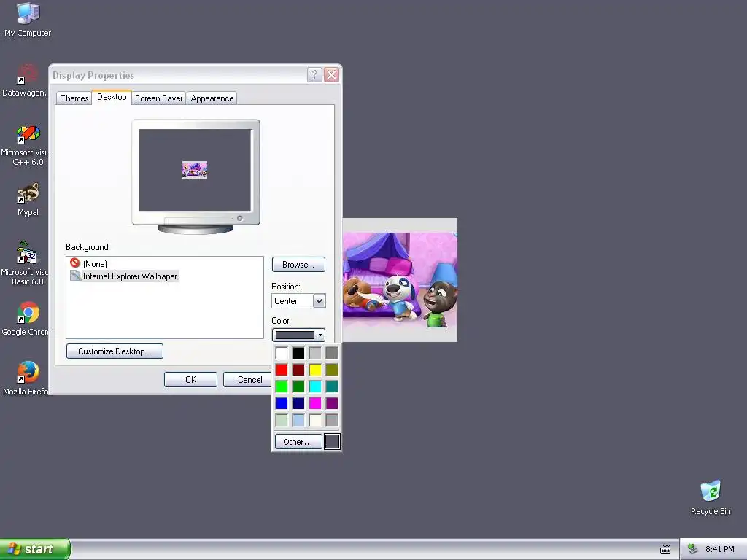Pick the pale blue swatch in bottom row
This screenshot has width=747, height=560.
[298, 420]
